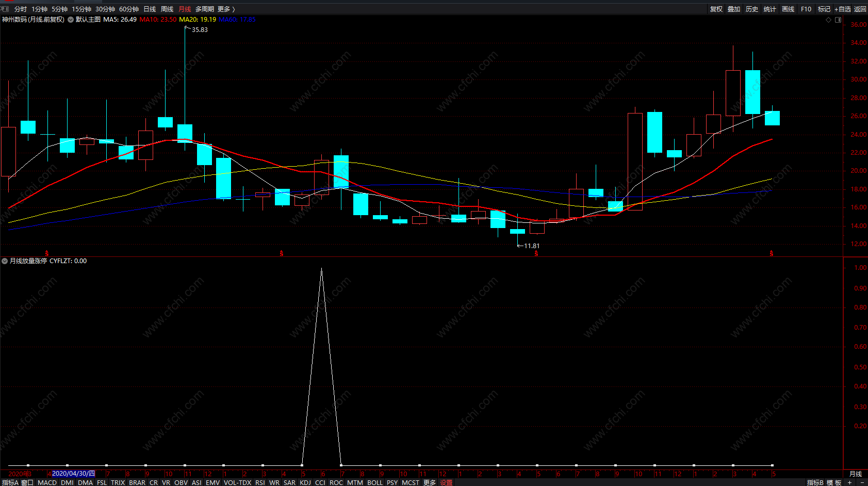Click the 11.81 low price label
868x486 pixels.
[x=532, y=246]
